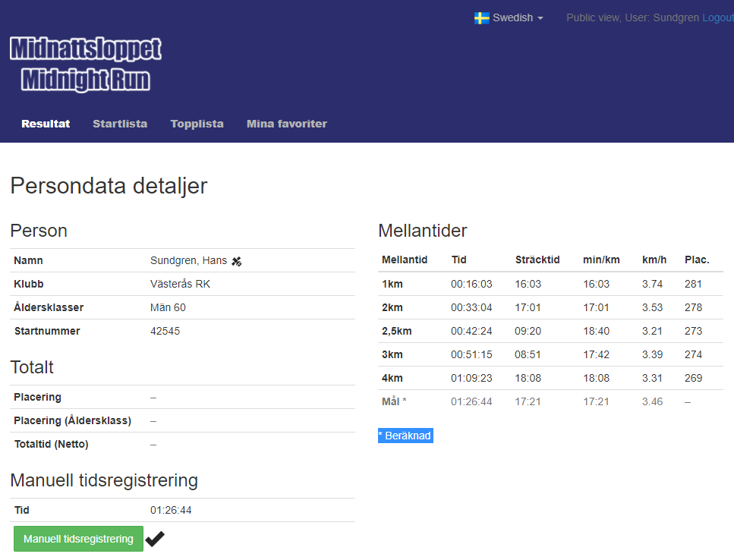Screen dimensions: 734x560
Task: Click the 2,5km split row label
Action: 397,332
